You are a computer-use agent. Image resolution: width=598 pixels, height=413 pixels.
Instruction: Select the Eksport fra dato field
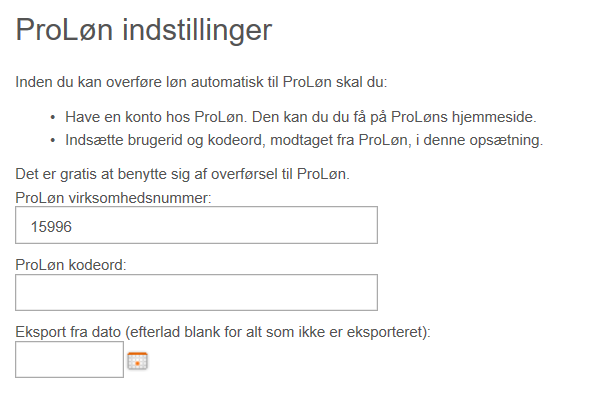coord(69,359)
